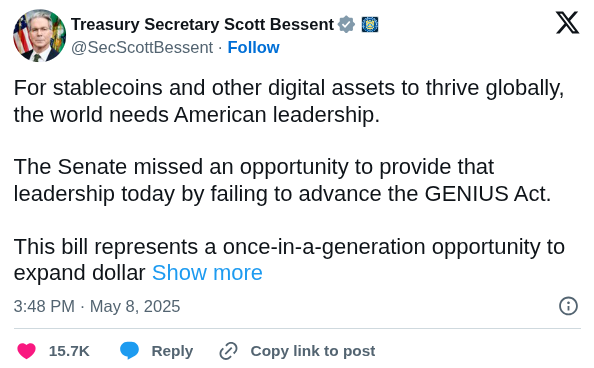Click the May 8, 2025 date
The width and height of the screenshot is (594, 368).
tap(135, 306)
